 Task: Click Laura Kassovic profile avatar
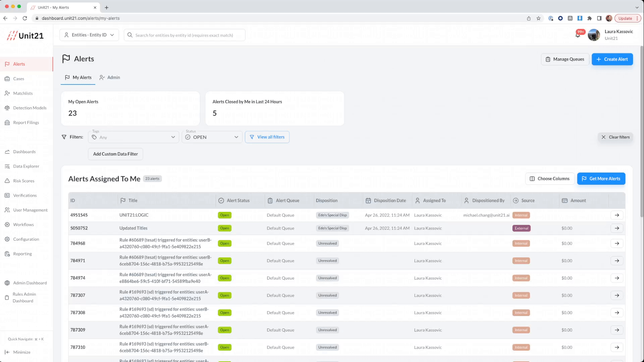pyautogui.click(x=594, y=35)
